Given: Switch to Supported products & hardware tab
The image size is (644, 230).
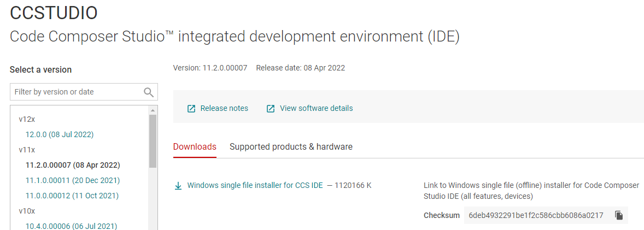Looking at the screenshot, I should tap(291, 146).
